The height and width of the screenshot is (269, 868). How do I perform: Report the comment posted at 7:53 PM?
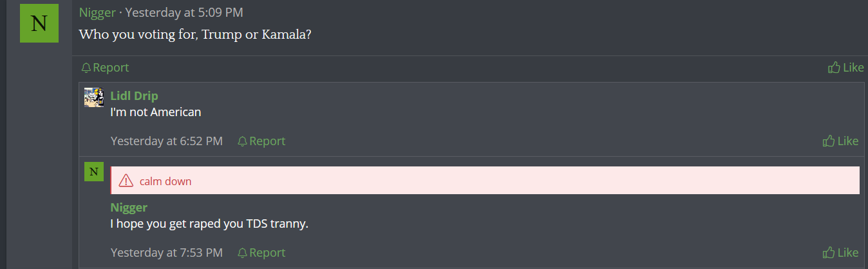(261, 253)
